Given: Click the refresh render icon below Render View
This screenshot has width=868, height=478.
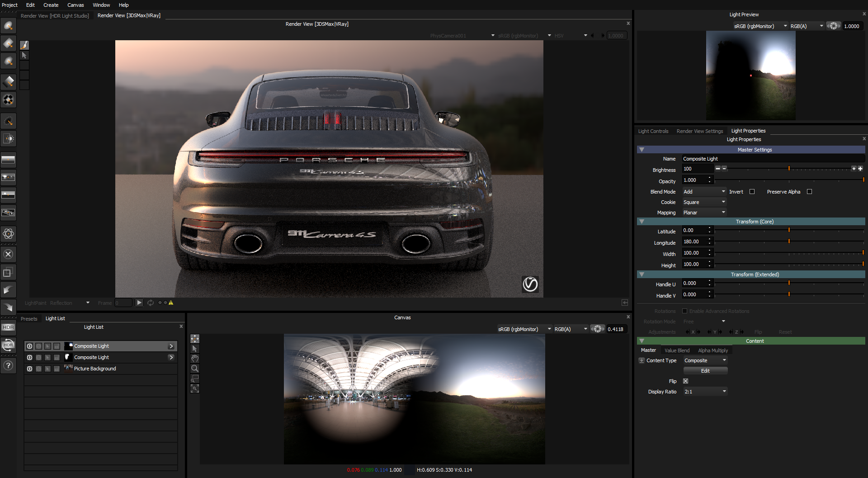Looking at the screenshot, I should click(x=151, y=303).
